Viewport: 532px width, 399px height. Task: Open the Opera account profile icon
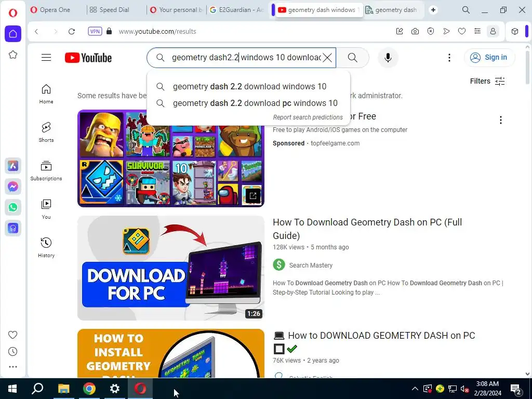pyautogui.click(x=493, y=32)
